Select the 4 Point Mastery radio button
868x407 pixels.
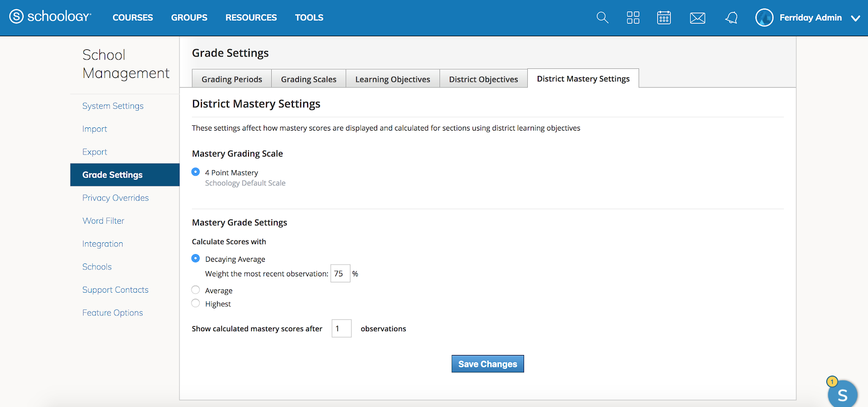point(196,172)
